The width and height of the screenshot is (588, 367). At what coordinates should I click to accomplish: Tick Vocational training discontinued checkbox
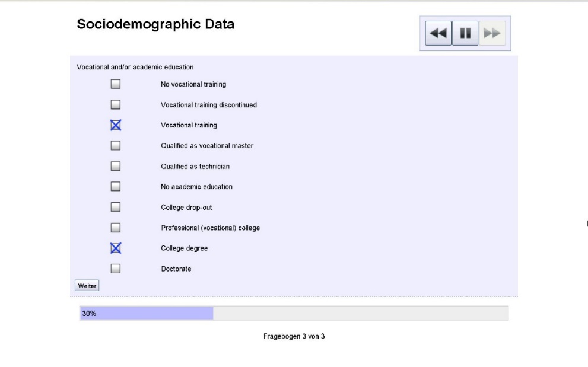116,105
